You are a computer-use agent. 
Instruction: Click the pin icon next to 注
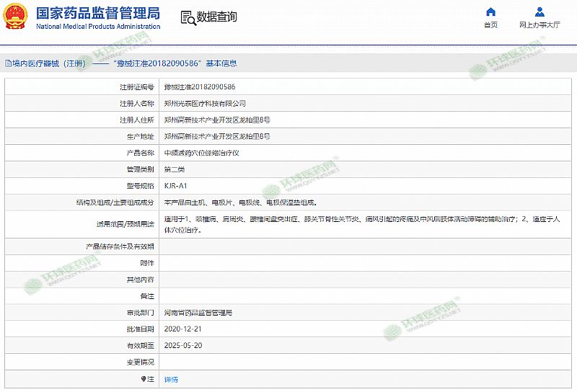(142, 378)
